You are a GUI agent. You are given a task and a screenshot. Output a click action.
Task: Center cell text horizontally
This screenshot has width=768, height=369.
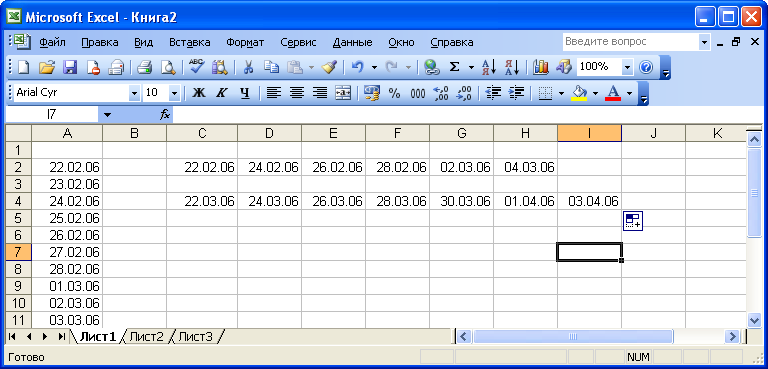click(297, 93)
